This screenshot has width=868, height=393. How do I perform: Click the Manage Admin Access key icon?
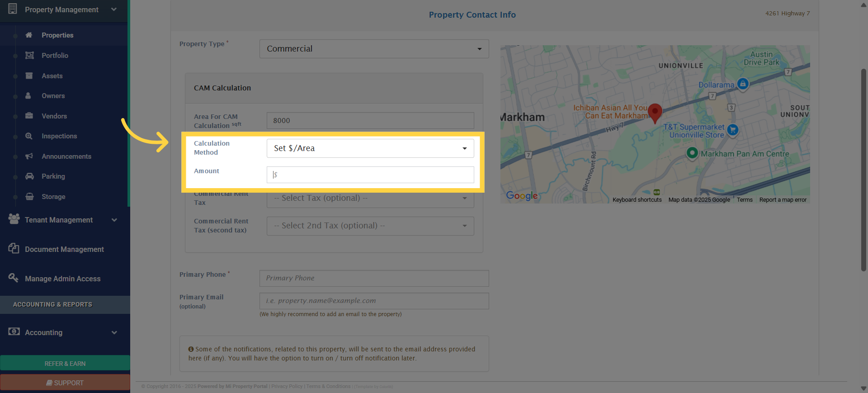point(13,277)
